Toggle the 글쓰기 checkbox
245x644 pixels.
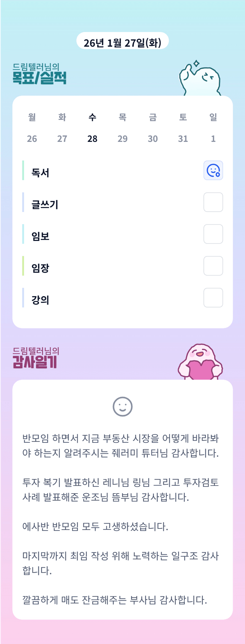point(213,202)
